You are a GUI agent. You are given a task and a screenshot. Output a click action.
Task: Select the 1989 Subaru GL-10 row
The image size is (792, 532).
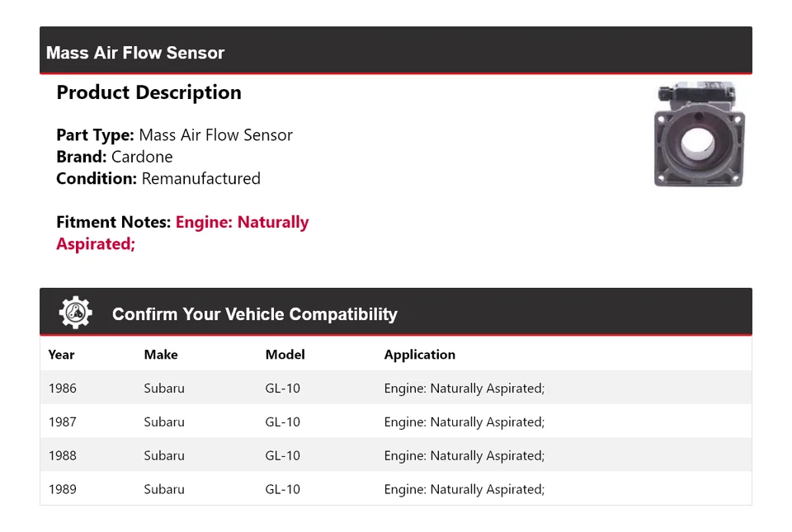[x=395, y=488]
